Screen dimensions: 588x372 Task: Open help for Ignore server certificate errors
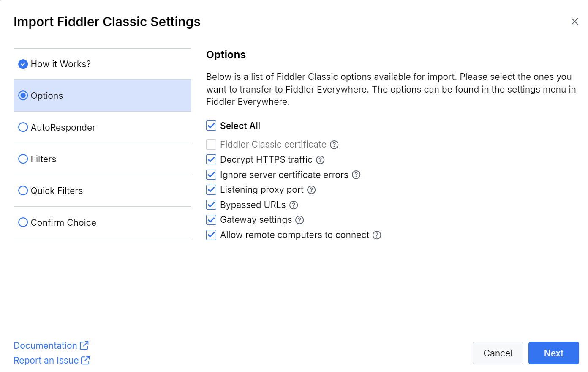356,175
